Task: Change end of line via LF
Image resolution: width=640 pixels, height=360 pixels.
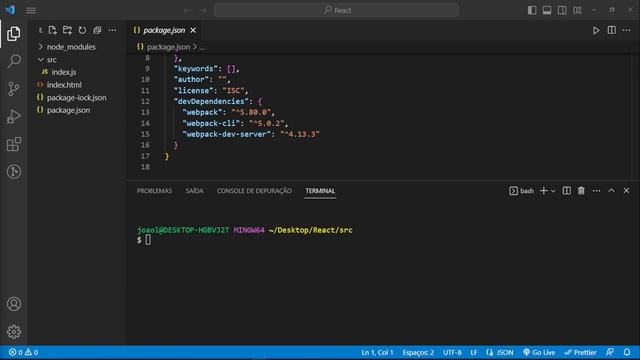Action: tap(473, 352)
